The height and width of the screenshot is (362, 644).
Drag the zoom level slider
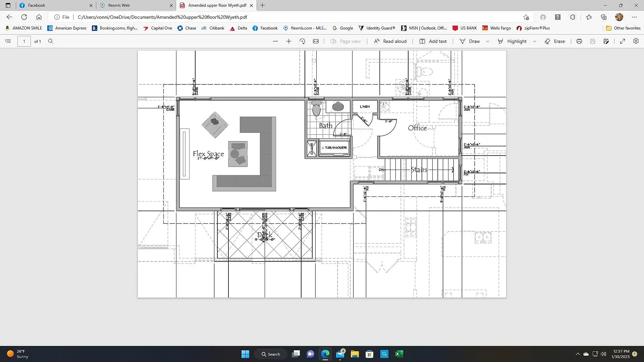(282, 41)
